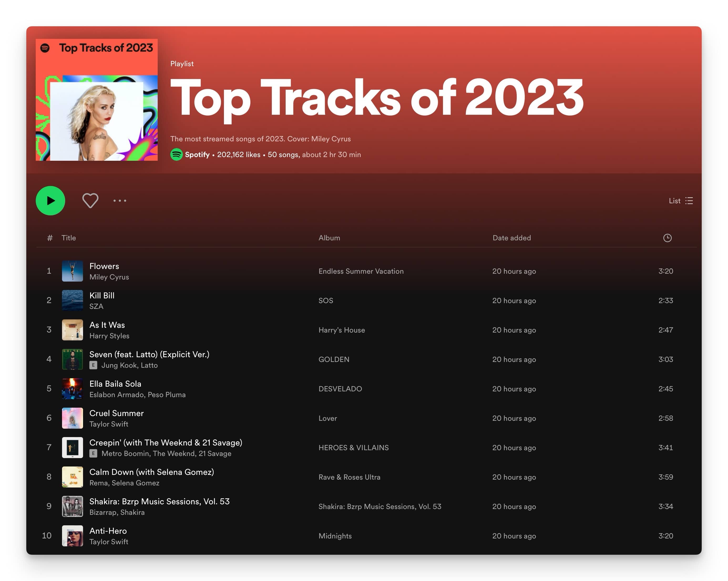Select Seven (feat. Latto) track title
The height and width of the screenshot is (581, 728).
149,354
